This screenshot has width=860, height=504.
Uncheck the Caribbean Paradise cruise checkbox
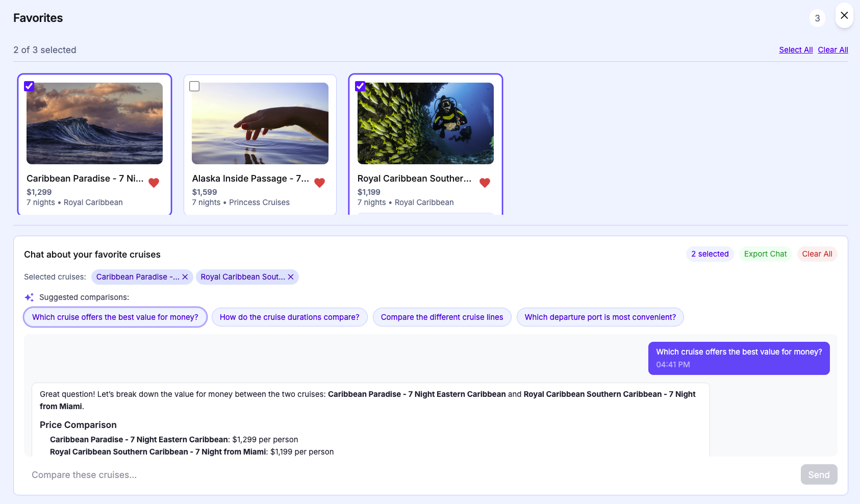(x=30, y=86)
